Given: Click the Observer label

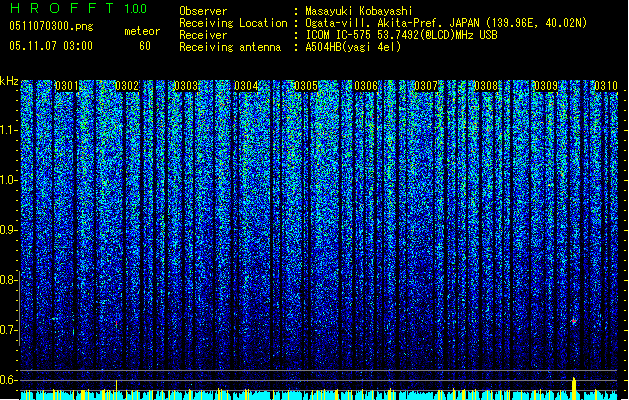Looking at the screenshot, I should [203, 11].
